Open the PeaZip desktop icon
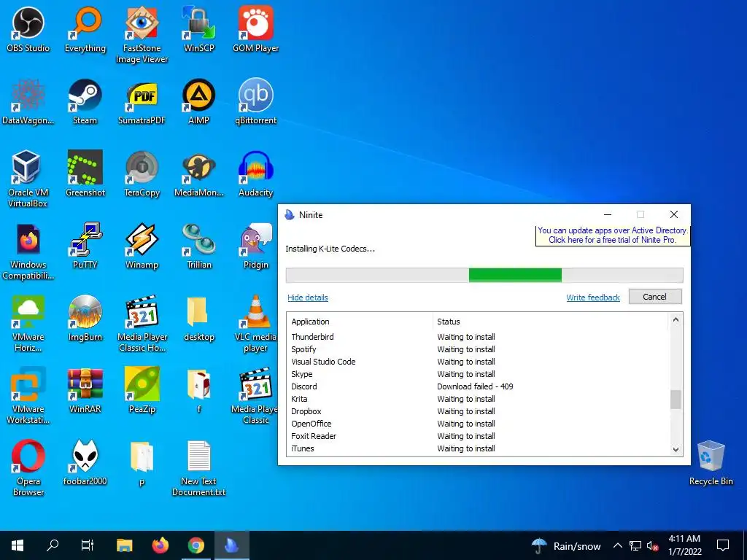Screen dimensions: 747x560 click(142, 391)
